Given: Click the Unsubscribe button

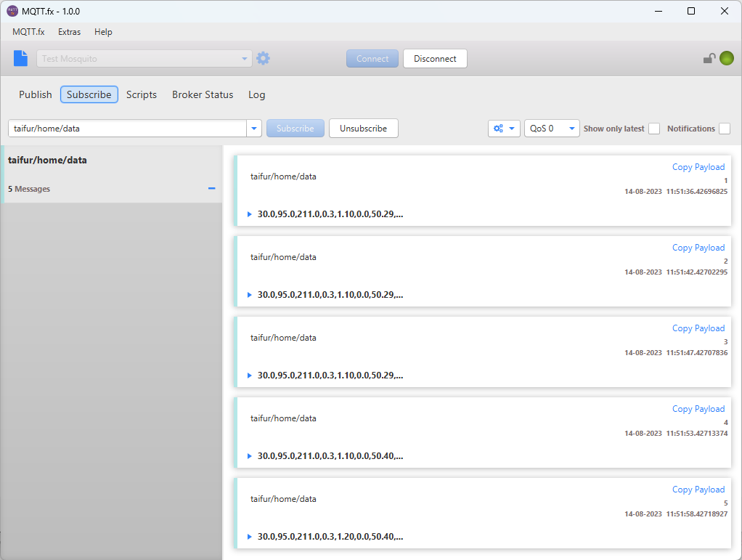Looking at the screenshot, I should point(363,129).
